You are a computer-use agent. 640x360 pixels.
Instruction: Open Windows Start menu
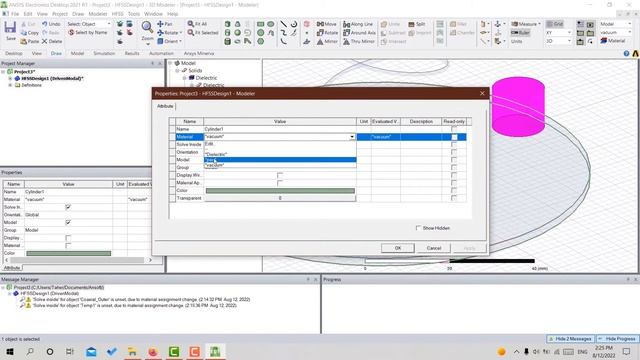click(10, 351)
